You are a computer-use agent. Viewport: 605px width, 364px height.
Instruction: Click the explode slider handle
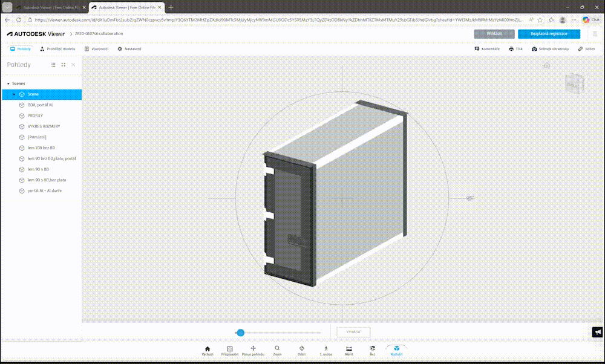coord(240,333)
